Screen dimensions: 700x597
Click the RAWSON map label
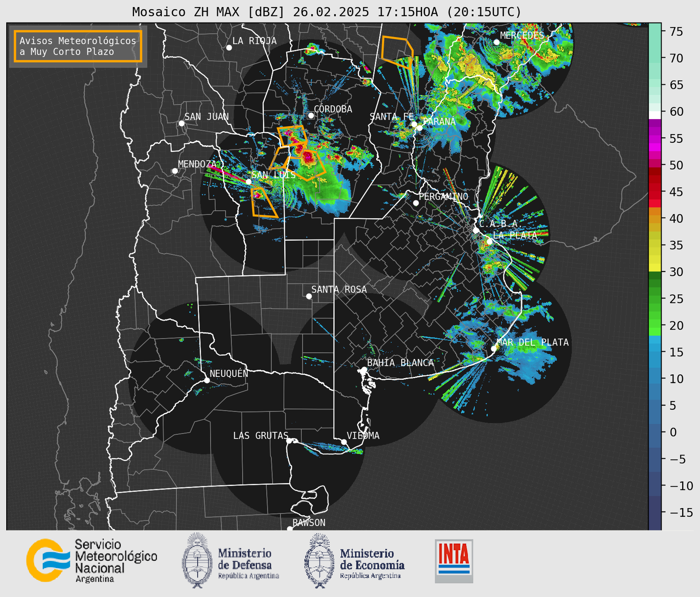[309, 523]
